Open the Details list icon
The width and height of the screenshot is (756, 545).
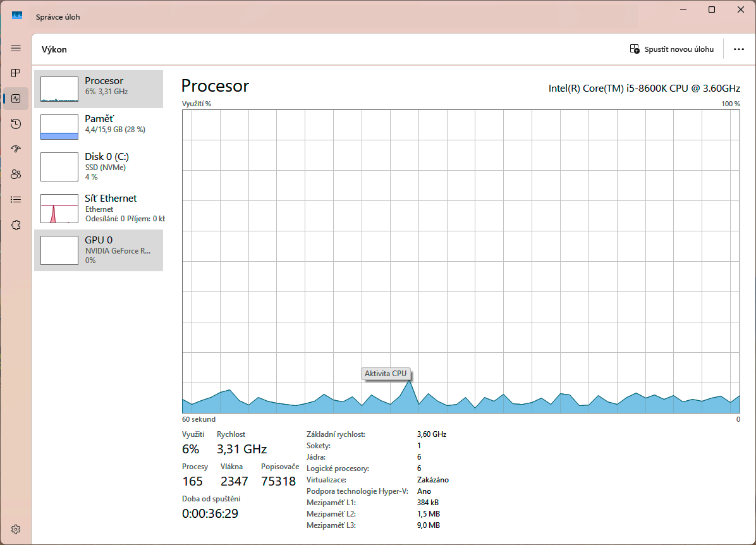click(x=16, y=200)
